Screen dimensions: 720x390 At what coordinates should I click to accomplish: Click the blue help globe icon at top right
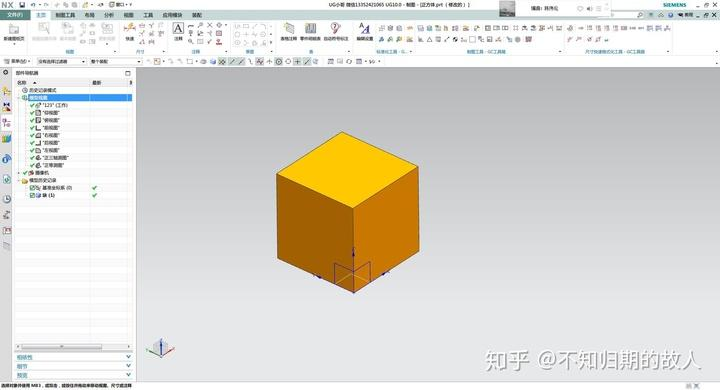tap(670, 15)
